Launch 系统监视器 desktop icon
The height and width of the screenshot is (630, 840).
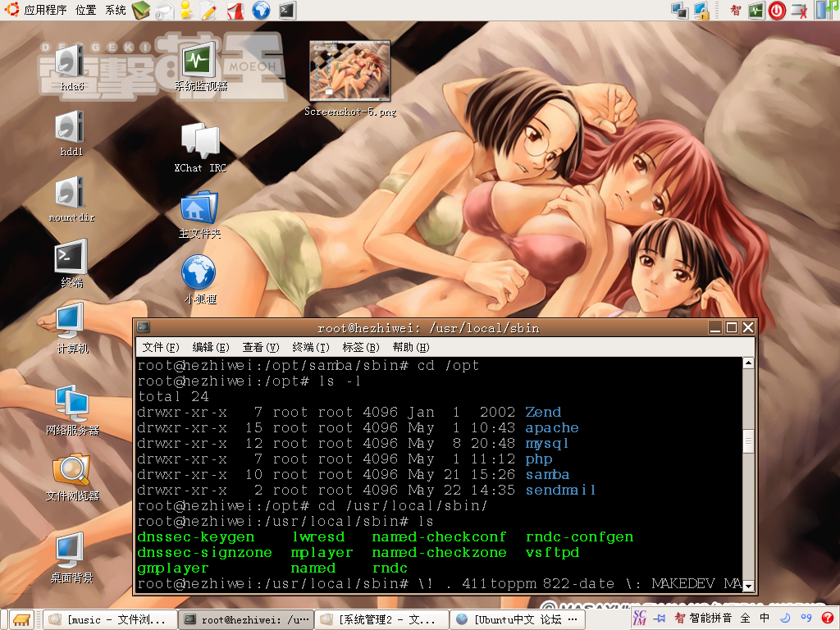click(x=200, y=66)
